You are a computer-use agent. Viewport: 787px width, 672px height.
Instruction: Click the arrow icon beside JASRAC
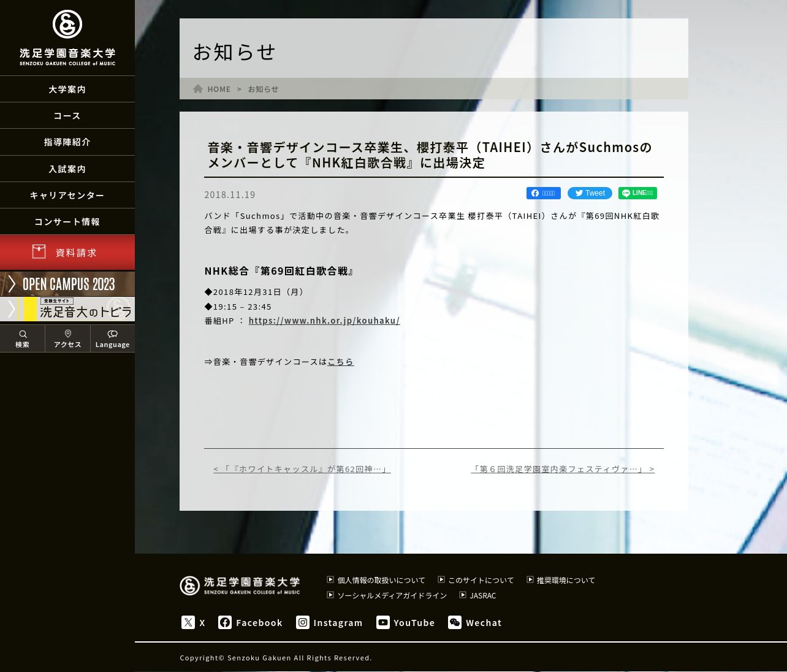(x=463, y=595)
